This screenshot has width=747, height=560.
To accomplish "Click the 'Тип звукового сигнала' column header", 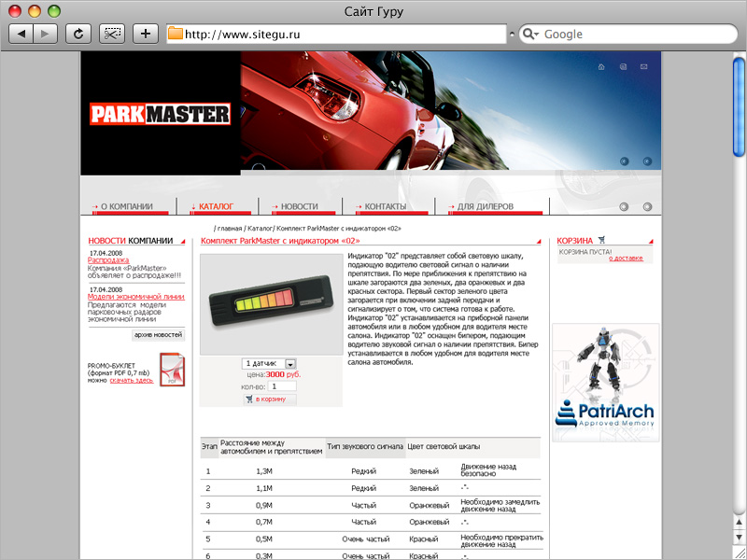I will coord(365,447).
